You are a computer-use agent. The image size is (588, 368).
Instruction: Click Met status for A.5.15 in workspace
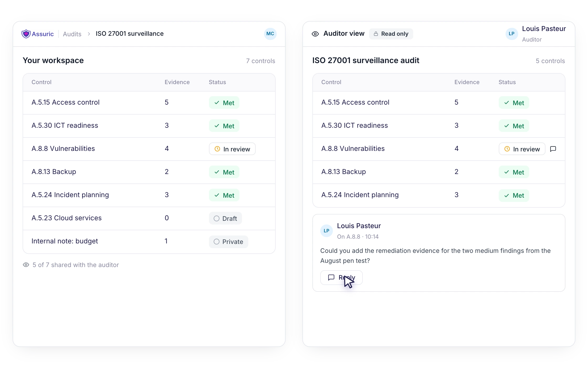pos(224,103)
